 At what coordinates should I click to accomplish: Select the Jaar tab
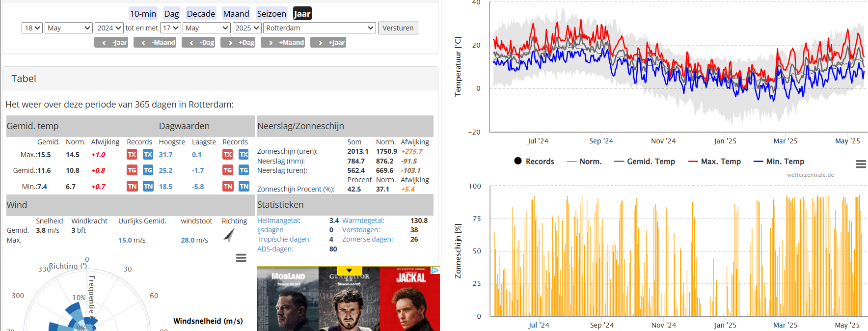(x=302, y=14)
